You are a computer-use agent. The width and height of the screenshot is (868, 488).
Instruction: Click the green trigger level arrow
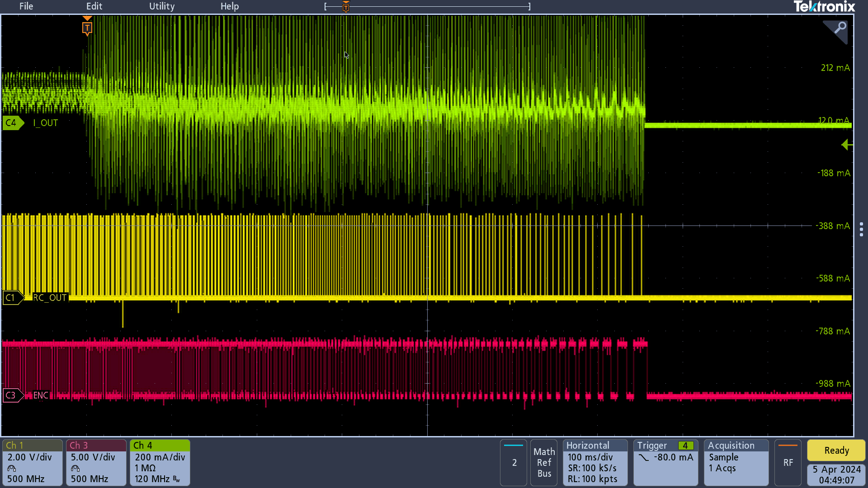[846, 145]
